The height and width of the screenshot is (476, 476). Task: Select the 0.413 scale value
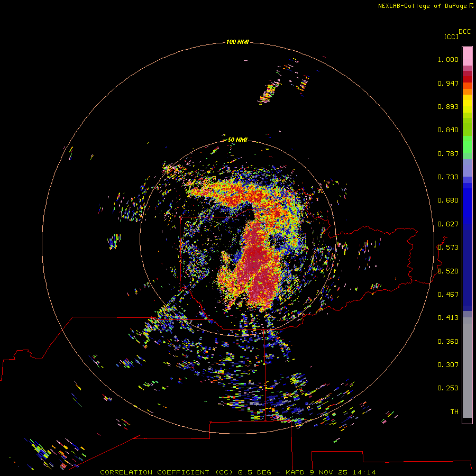click(448, 318)
